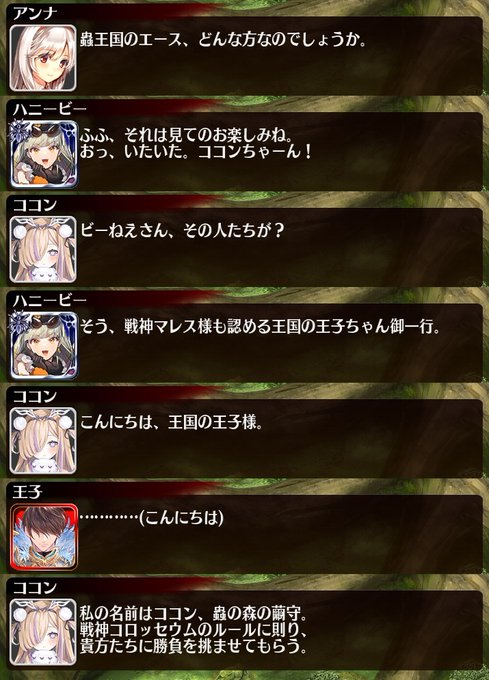Click the 'こんにちは、王国の王子様。' log entry
The image size is (489, 680).
point(172,422)
